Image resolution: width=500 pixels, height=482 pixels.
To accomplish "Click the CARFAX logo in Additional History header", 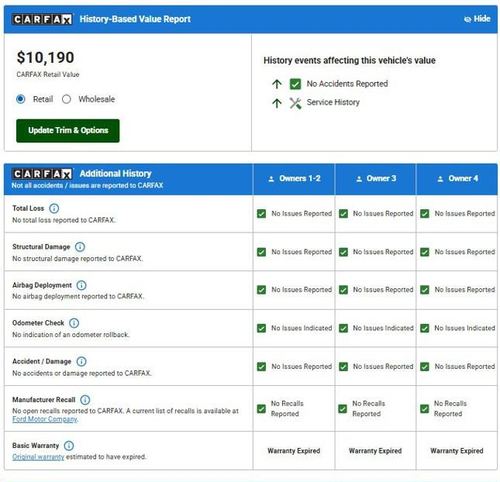I will 42,174.
